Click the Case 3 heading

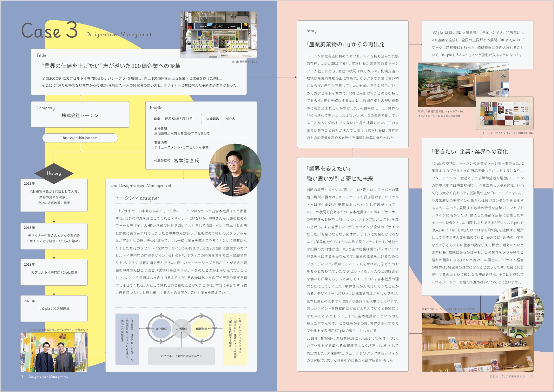pos(49,31)
